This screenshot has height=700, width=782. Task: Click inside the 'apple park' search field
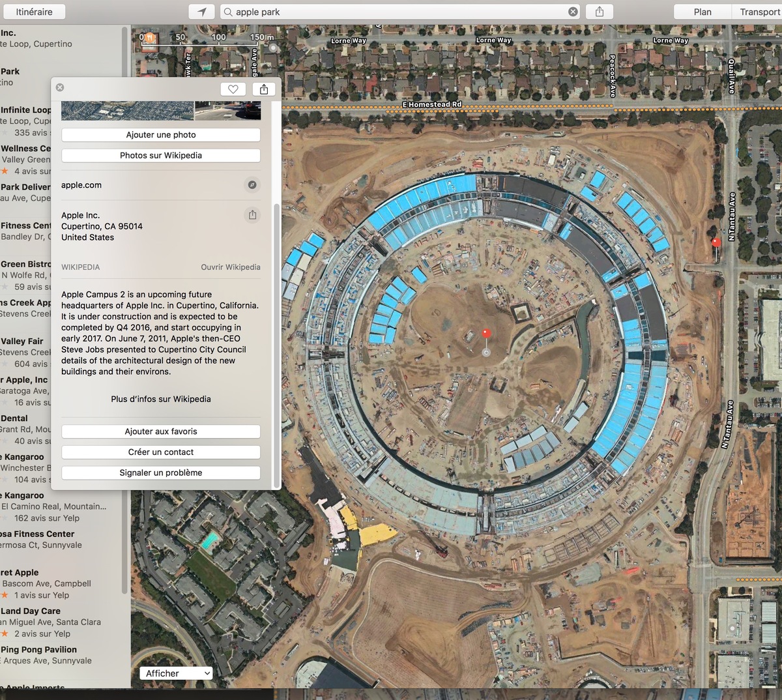click(400, 12)
